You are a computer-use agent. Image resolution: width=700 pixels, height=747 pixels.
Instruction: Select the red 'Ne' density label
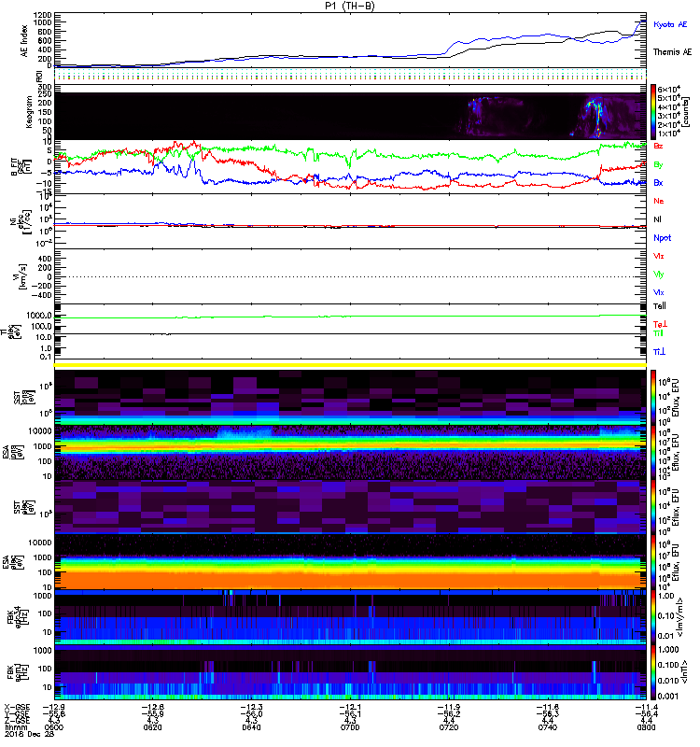(x=658, y=201)
